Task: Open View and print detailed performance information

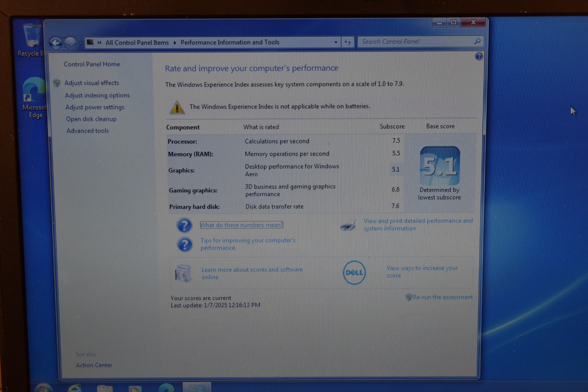Action: coord(418,224)
